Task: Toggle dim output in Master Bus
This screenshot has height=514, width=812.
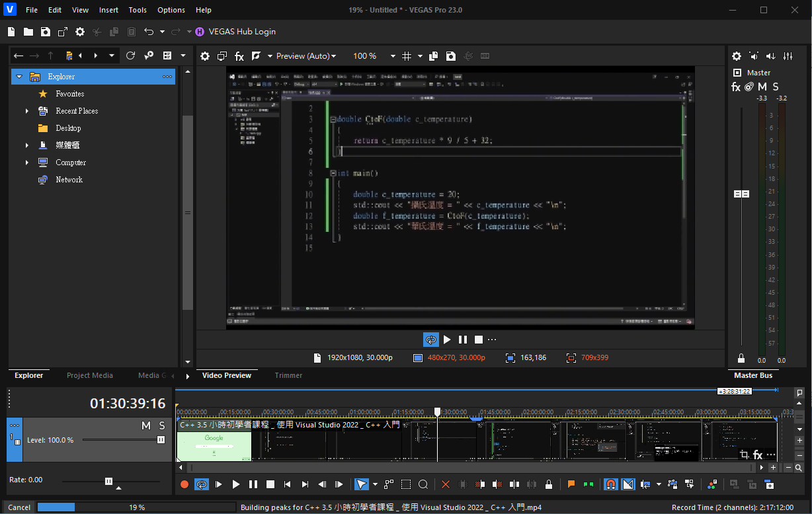Action: tap(771, 56)
